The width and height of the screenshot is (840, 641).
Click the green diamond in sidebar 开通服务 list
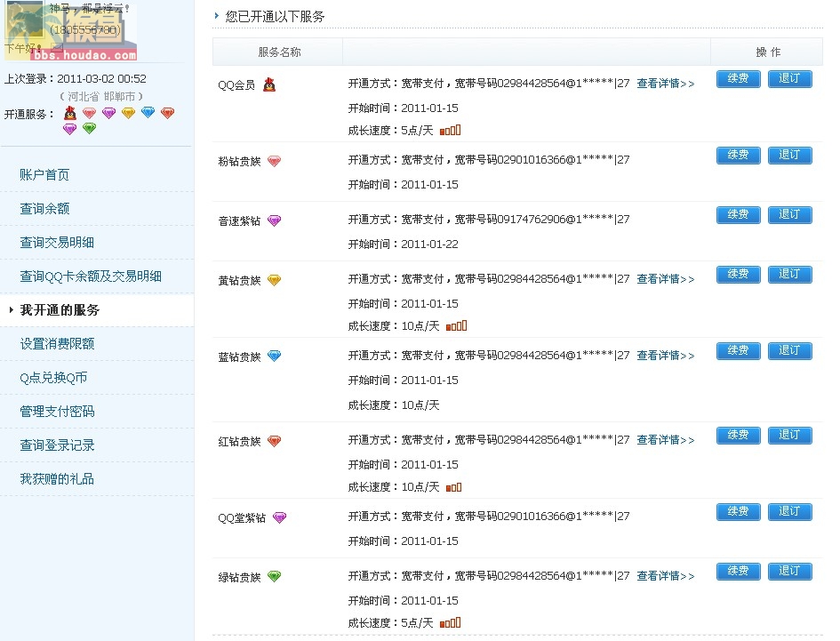pyautogui.click(x=90, y=128)
